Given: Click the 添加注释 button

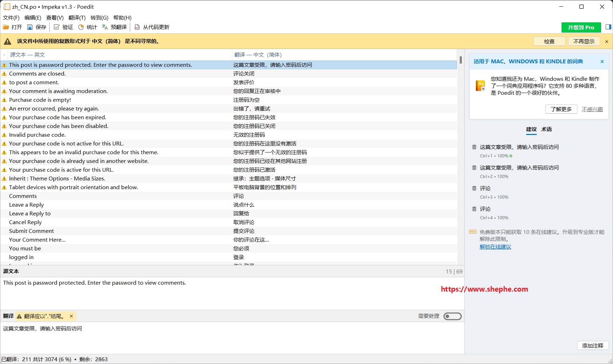Looking at the screenshot, I should [x=592, y=345].
